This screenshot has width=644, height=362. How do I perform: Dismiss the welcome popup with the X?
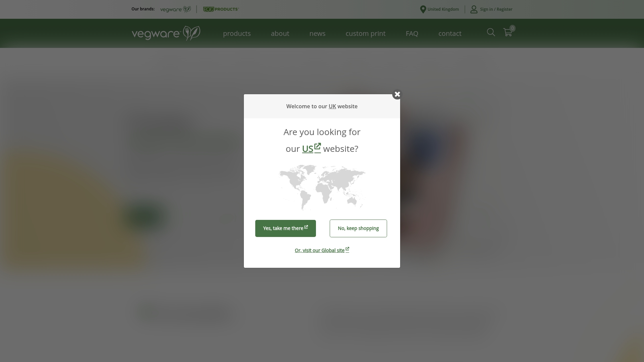pos(397,94)
